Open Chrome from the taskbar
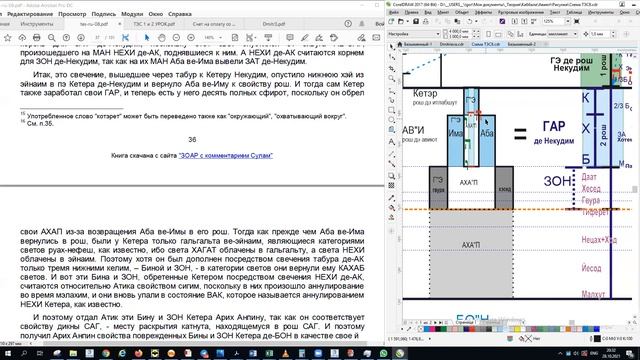 tap(106, 353)
